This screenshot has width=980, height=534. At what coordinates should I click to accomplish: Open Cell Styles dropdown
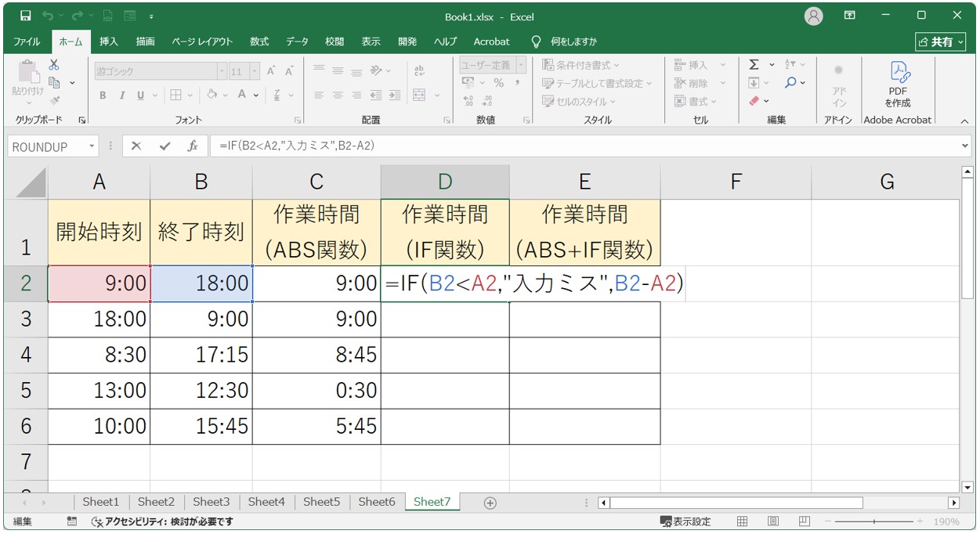coord(579,101)
